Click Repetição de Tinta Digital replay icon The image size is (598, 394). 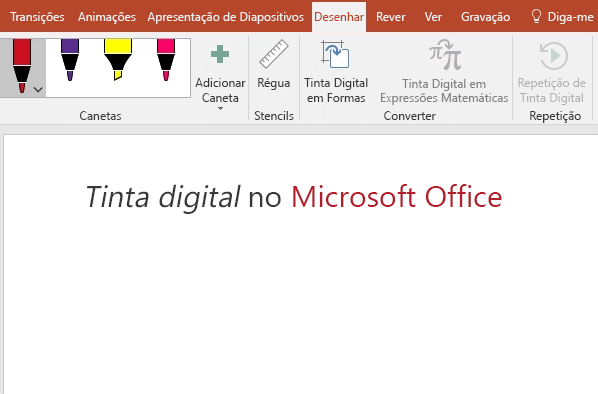click(554, 56)
